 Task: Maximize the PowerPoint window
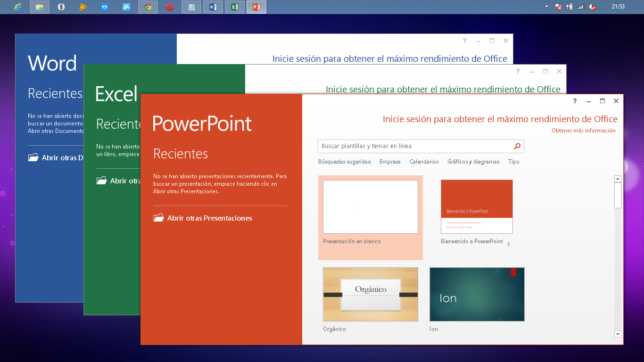pos(602,101)
